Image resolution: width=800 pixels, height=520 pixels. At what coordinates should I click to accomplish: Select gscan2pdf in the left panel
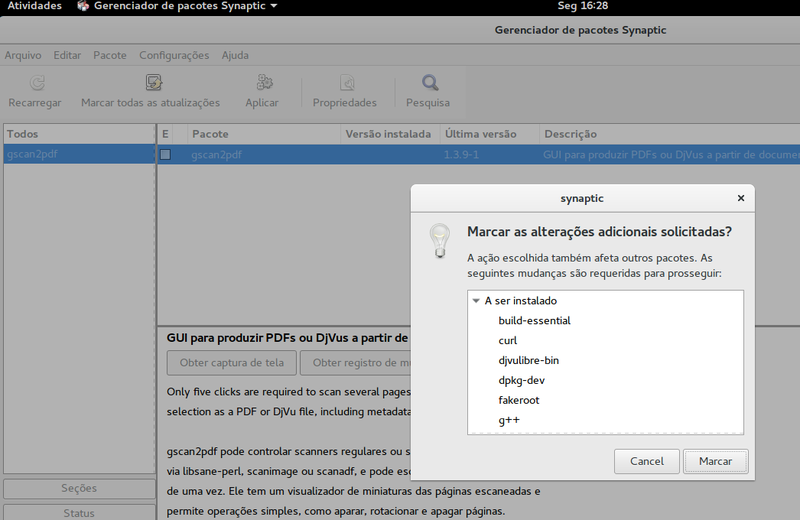coord(30,154)
